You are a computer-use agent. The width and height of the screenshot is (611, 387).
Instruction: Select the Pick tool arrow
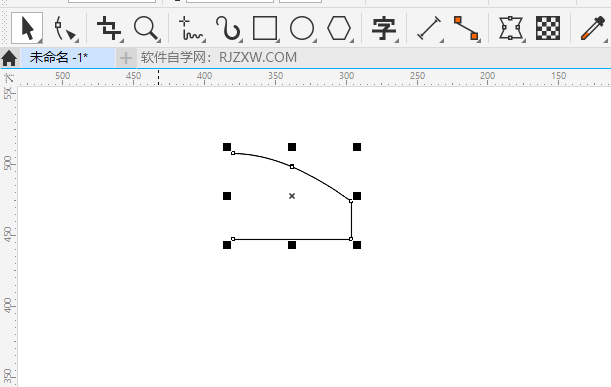click(x=27, y=28)
